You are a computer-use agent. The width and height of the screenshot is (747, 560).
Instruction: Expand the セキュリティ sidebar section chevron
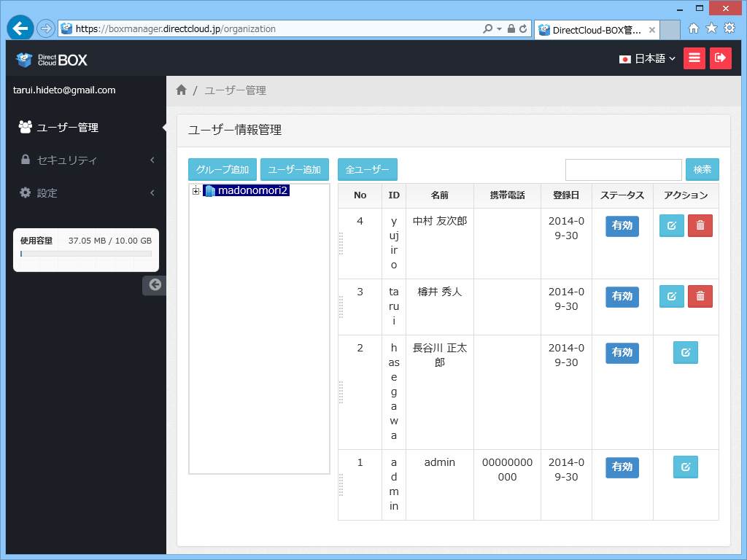tap(152, 160)
